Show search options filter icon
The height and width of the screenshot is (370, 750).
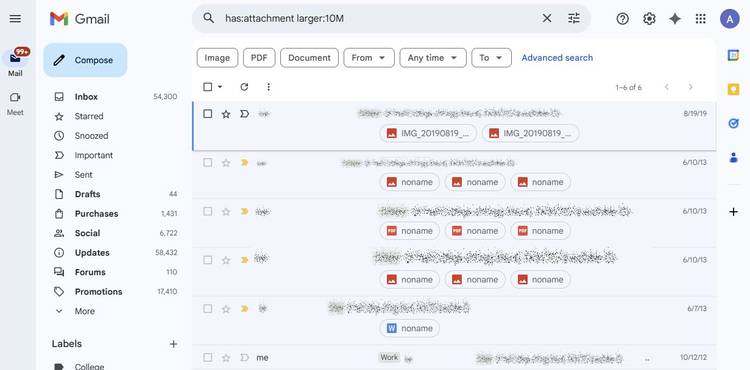click(574, 18)
